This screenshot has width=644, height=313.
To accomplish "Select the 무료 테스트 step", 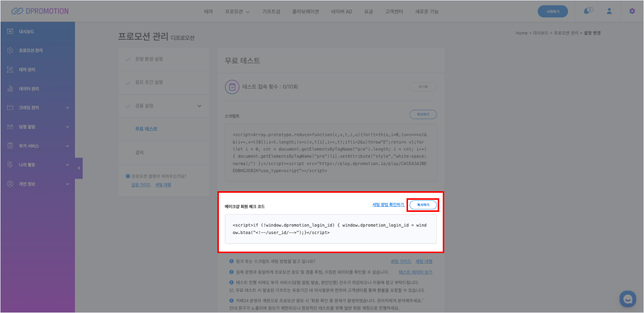I will (x=146, y=129).
